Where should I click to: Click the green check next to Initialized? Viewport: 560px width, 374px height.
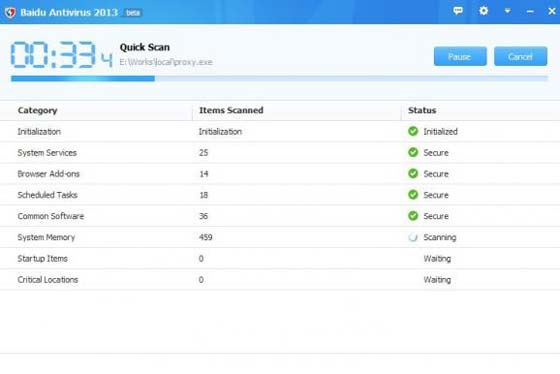413,131
